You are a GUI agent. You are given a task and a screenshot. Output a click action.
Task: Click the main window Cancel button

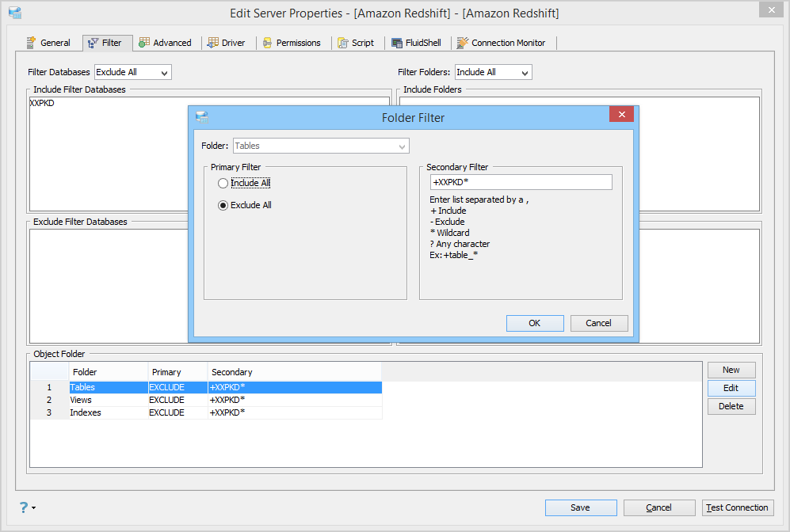(x=659, y=507)
